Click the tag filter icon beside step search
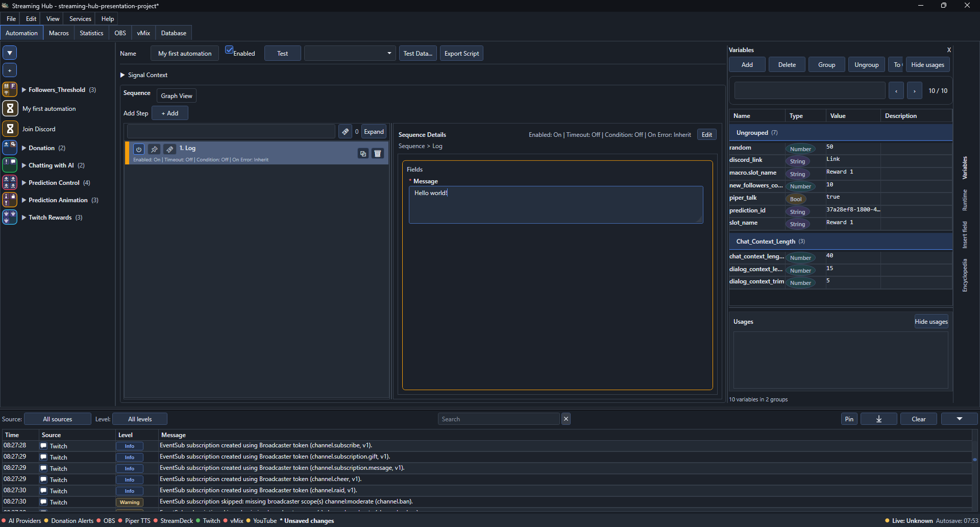 pyautogui.click(x=346, y=132)
